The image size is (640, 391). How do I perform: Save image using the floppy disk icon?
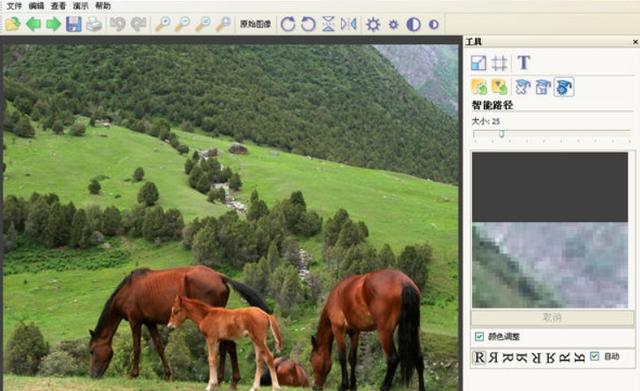(x=74, y=24)
